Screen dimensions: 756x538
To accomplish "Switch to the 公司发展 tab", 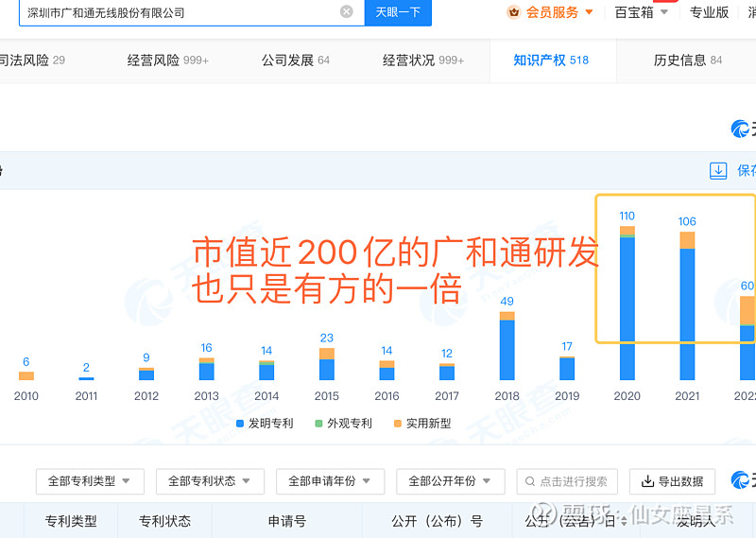I will coord(296,61).
